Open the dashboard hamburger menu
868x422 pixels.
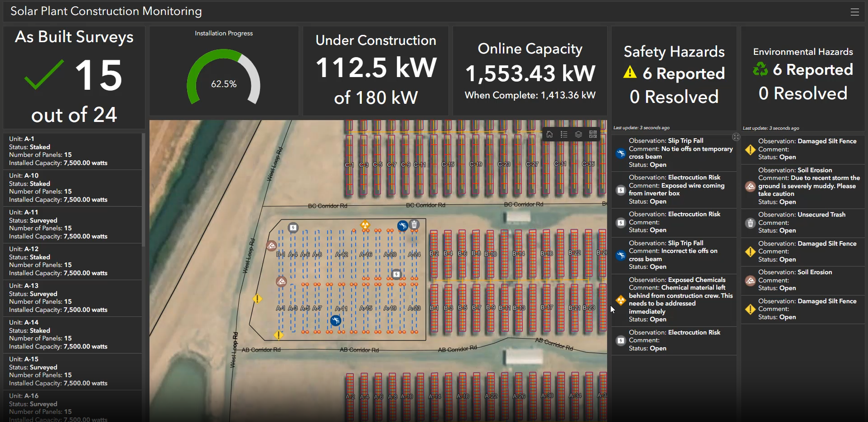[854, 12]
